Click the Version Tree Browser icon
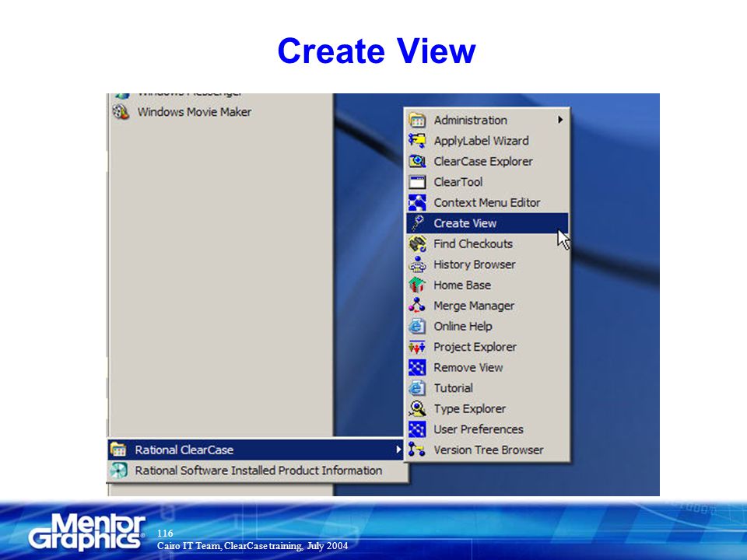This screenshot has height=560, width=747. click(417, 450)
